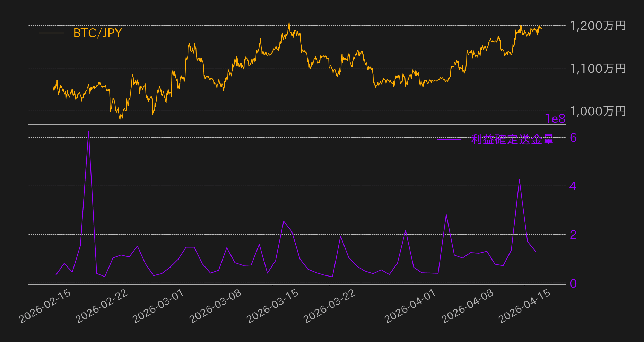Viewport: 644px width, 342px height.
Task: Click the orange BTC/JPY legend line swatch
Action: pyautogui.click(x=51, y=33)
